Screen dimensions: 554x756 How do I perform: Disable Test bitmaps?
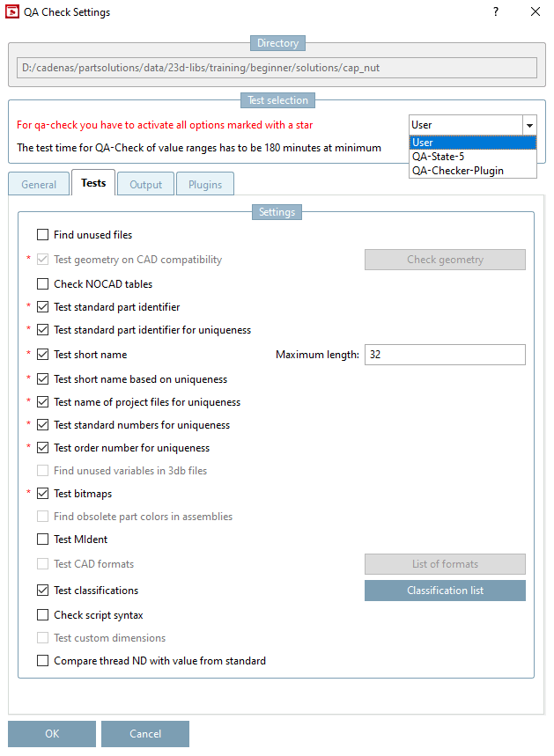41,493
